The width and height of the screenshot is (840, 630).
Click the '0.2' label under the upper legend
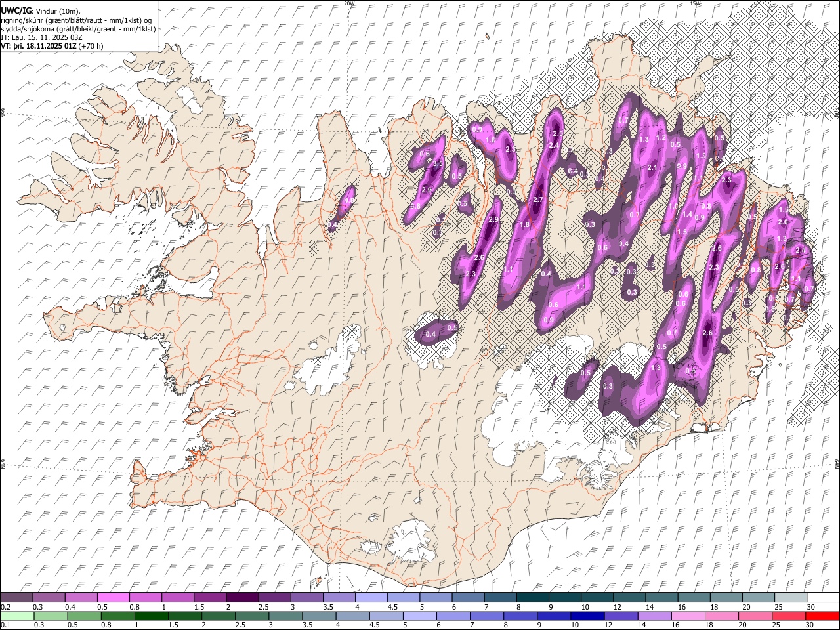coord(5,607)
